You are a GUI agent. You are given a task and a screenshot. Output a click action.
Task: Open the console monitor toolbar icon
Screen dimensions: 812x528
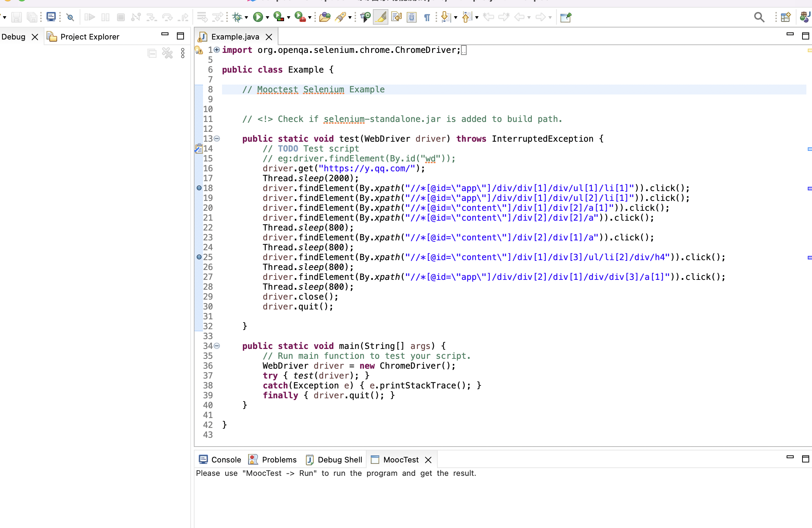pyautogui.click(x=51, y=17)
